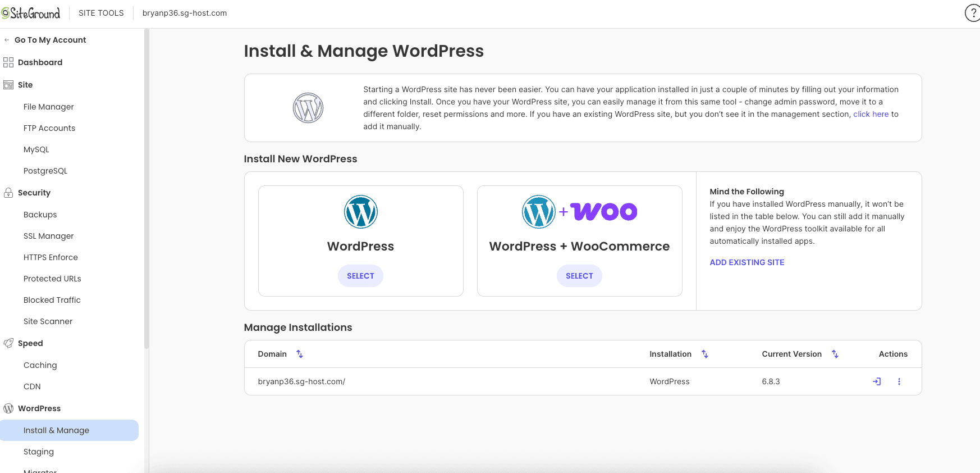Image resolution: width=980 pixels, height=473 pixels.
Task: Click the SiteGround logo
Action: click(31, 13)
